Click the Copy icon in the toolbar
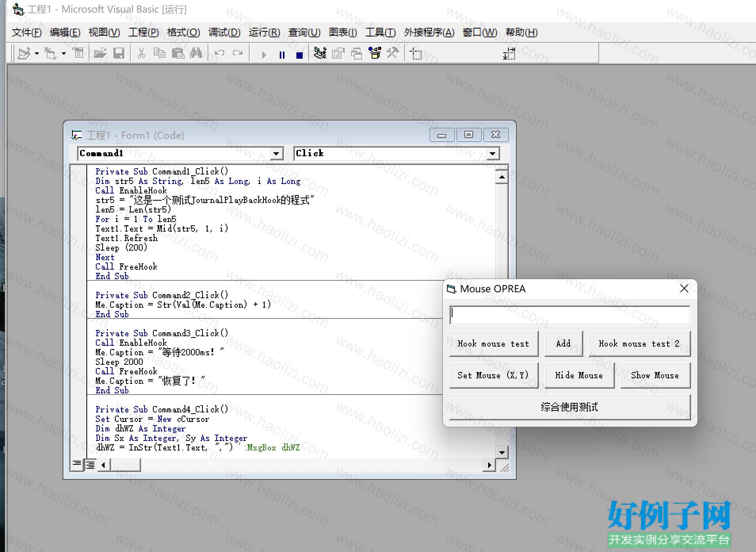The height and width of the screenshot is (552, 756). (x=160, y=53)
